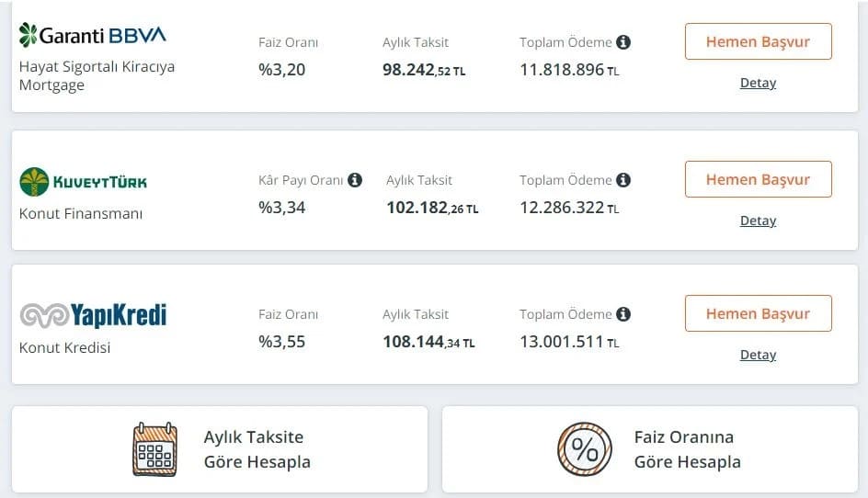868x498 pixels.
Task: Click the Konut Finansmanı product name
Action: click(81, 214)
